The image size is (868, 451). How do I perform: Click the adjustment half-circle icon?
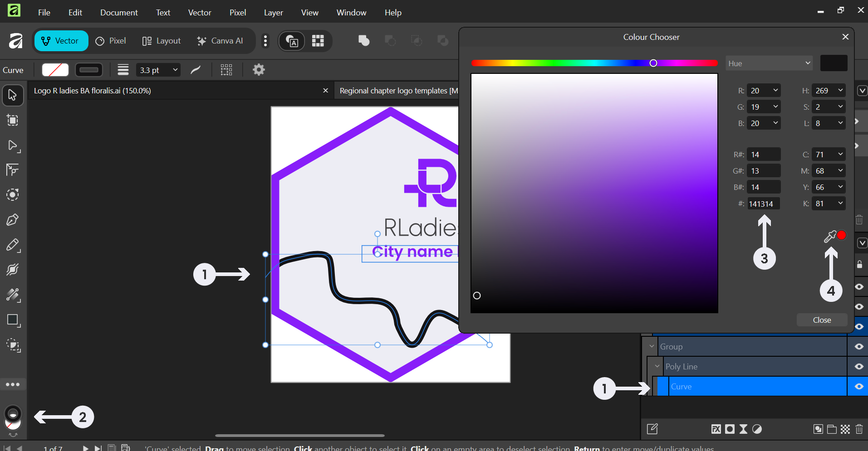(757, 429)
